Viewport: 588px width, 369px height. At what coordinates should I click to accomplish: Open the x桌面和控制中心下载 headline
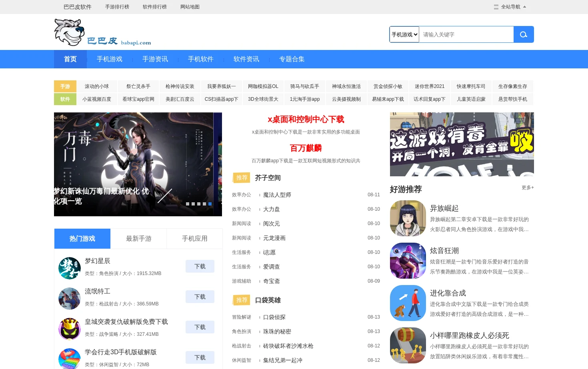(306, 119)
